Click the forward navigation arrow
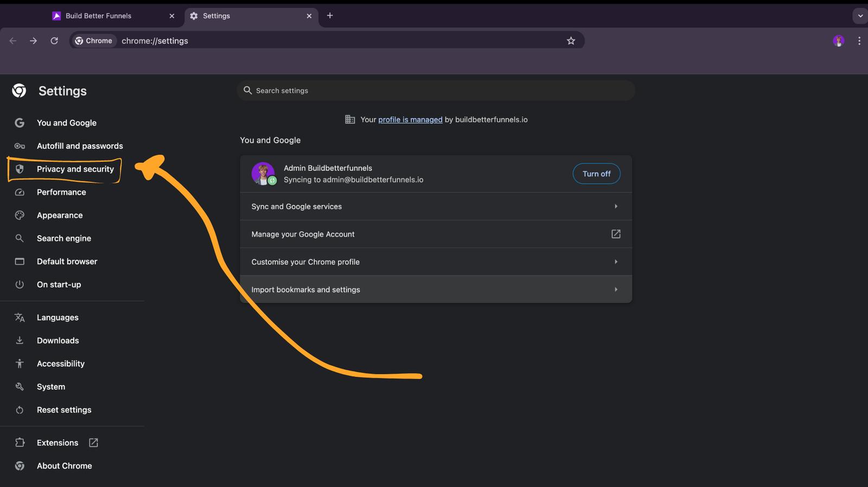Viewport: 868px width, 487px height. tap(34, 41)
